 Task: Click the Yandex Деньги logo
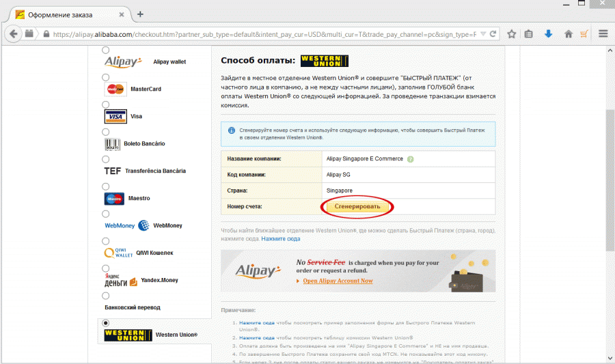pos(121,280)
